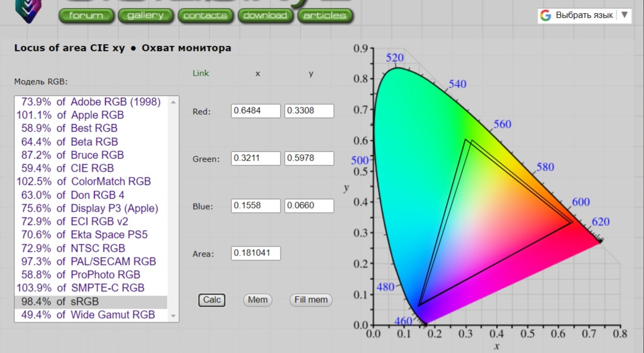The image size is (644, 353).
Task: Click the Red x coordinate field
Action: tap(256, 111)
